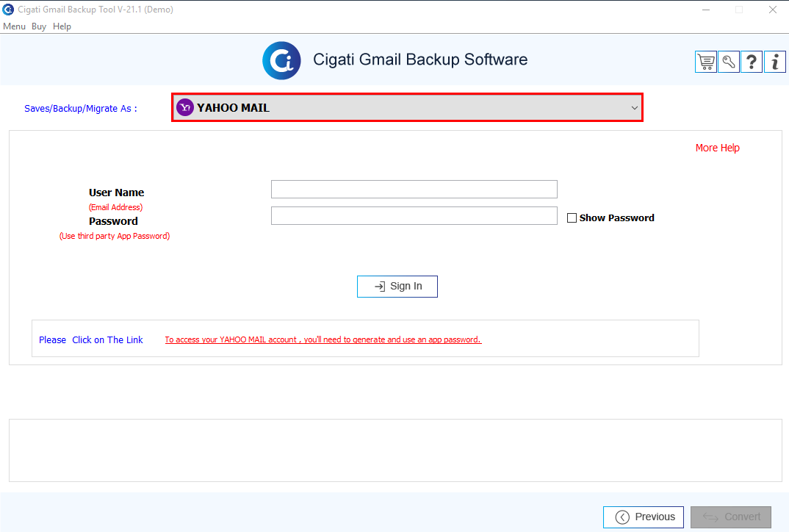Focus the User Name email field
Screen dimensions: 789x532
pos(414,190)
